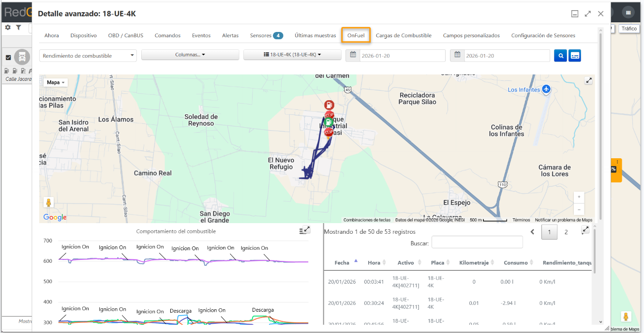Select the OnFuel tab
644x333 pixels.
(356, 35)
